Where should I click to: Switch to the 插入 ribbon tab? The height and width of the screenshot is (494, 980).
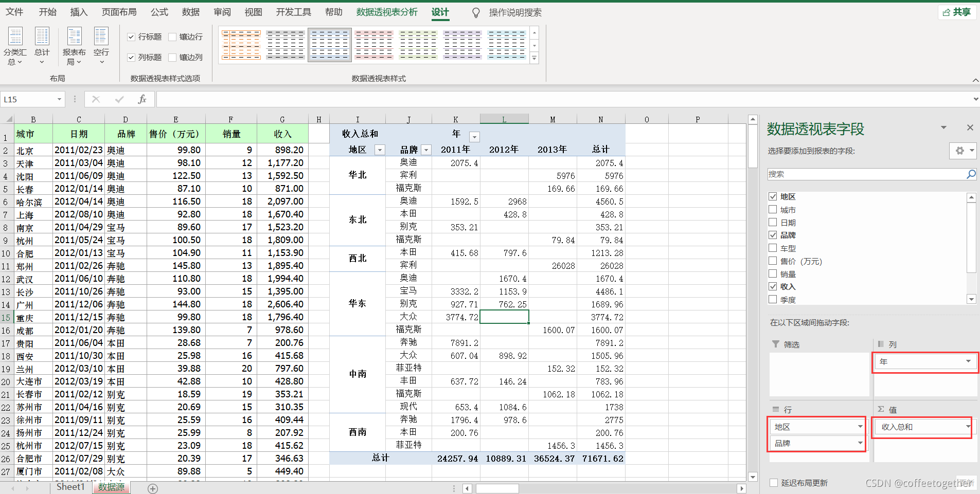point(79,12)
